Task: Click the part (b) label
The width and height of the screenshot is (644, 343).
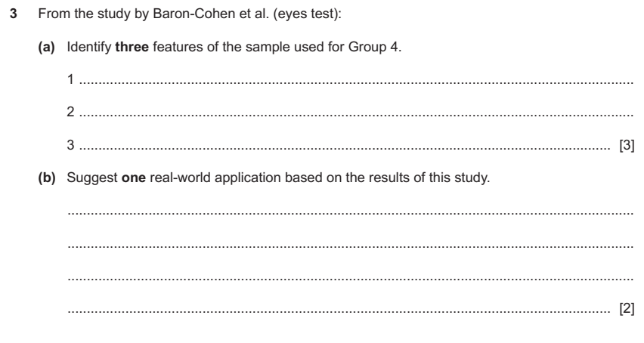Action: pyautogui.click(x=46, y=178)
